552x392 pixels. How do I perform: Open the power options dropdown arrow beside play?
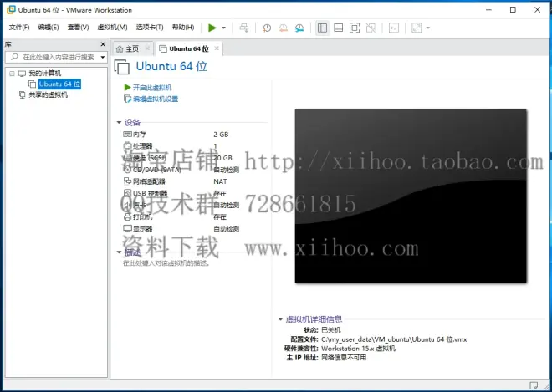[x=223, y=28]
